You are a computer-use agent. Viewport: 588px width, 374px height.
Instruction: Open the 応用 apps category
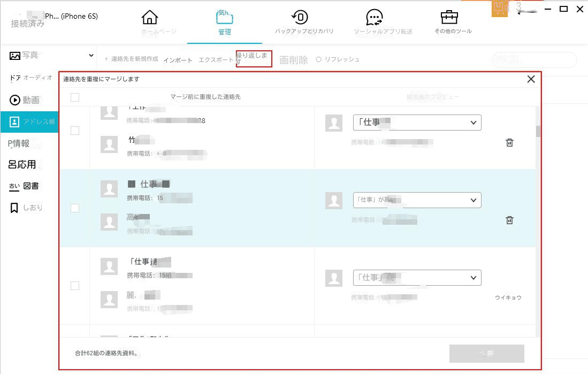coord(22,165)
